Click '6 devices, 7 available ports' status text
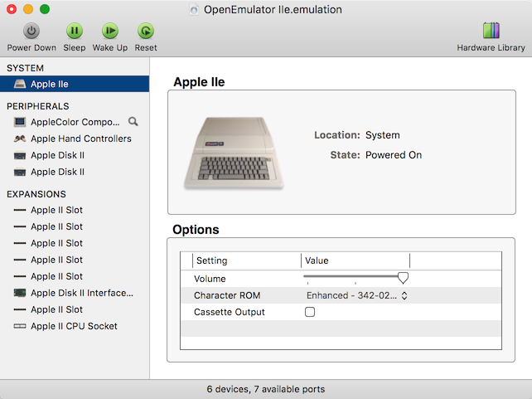 (x=266, y=389)
